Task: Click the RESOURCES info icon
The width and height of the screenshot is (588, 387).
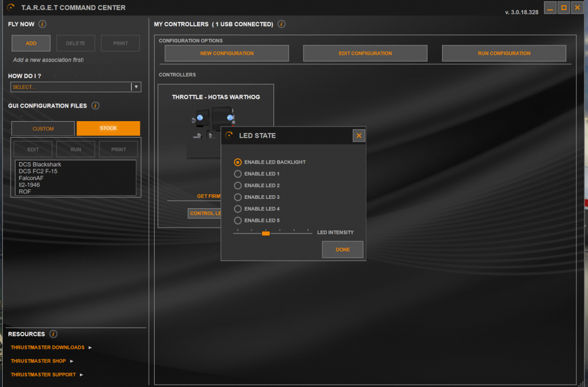Action: tap(54, 334)
